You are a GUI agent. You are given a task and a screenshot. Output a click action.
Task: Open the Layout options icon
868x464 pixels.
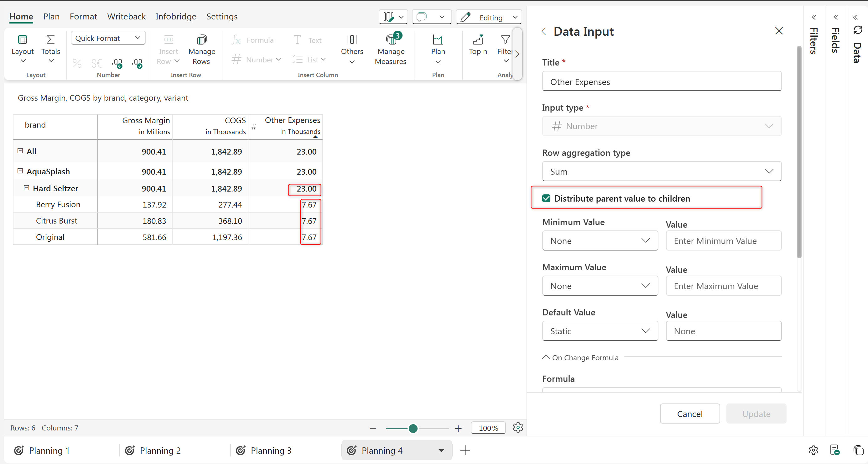click(x=22, y=40)
